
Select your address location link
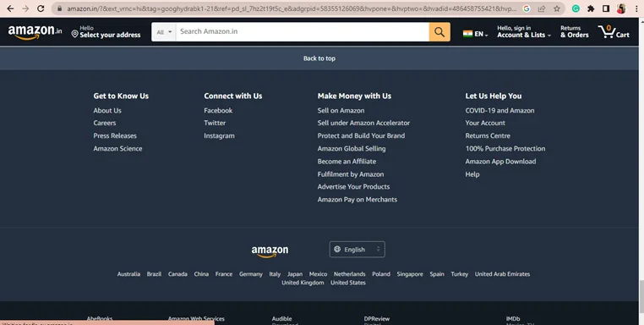point(106,31)
